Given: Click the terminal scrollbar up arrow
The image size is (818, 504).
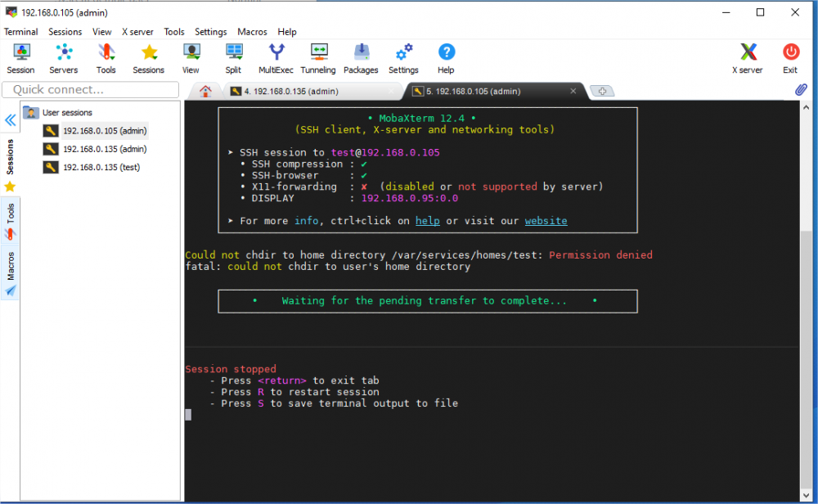Looking at the screenshot, I should [806, 107].
